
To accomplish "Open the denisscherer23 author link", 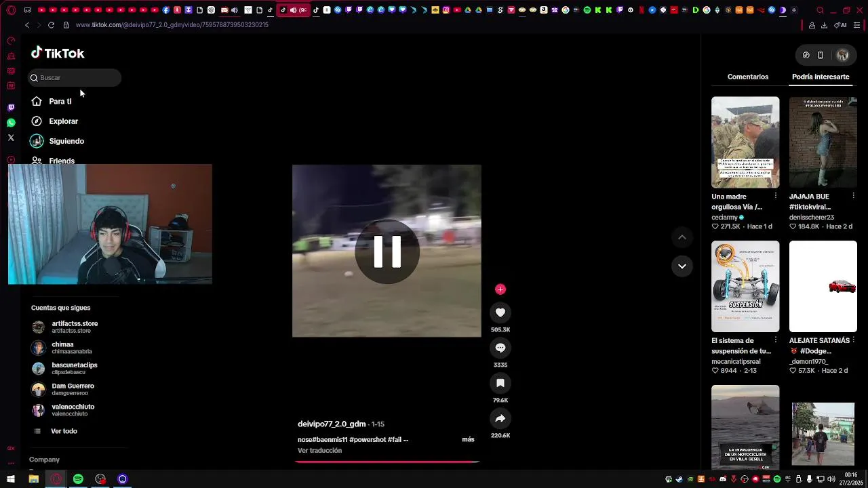I will 812,218.
